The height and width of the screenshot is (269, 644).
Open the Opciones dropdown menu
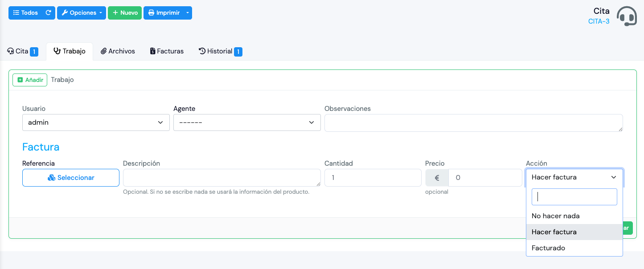coord(82,13)
